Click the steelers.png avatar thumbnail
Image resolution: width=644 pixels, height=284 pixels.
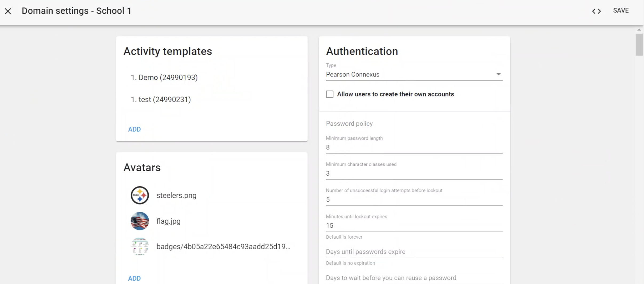(140, 195)
